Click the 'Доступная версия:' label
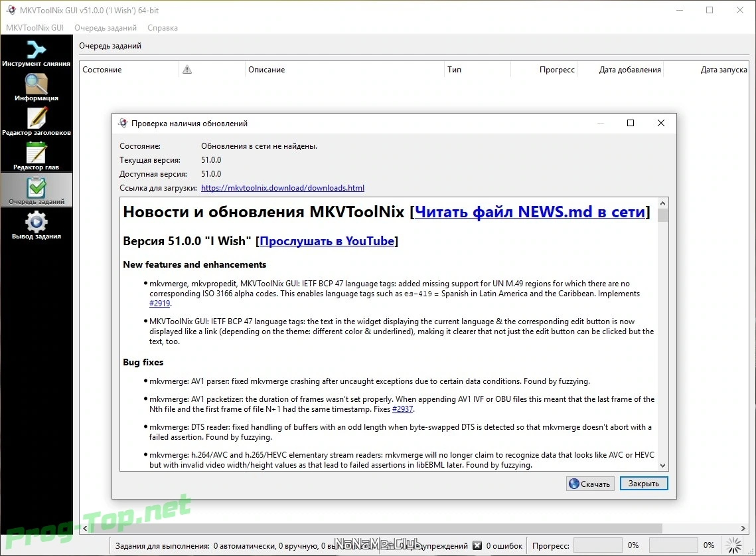Viewport: 756px width, 556px height. [x=153, y=174]
